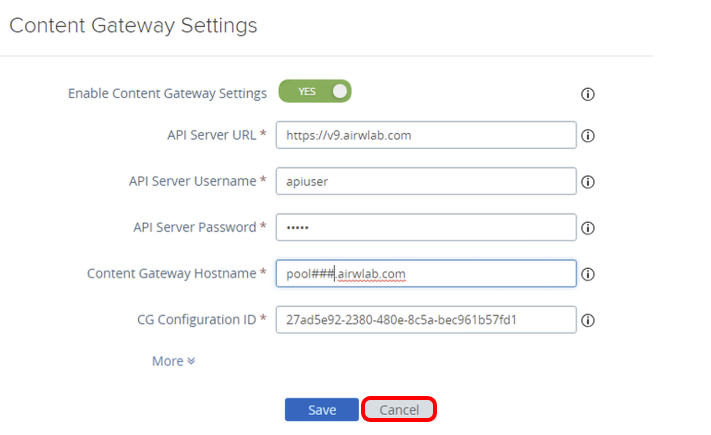
Task: Click the "Content Gateway Hostname" label text
Action: pyautogui.click(x=172, y=273)
